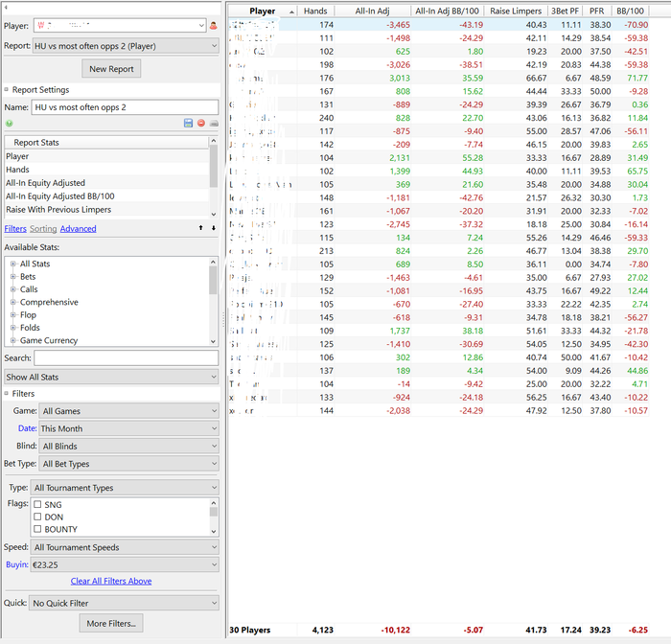Open the Game filter dropdown
This screenshot has width=671, height=644.
[x=128, y=411]
